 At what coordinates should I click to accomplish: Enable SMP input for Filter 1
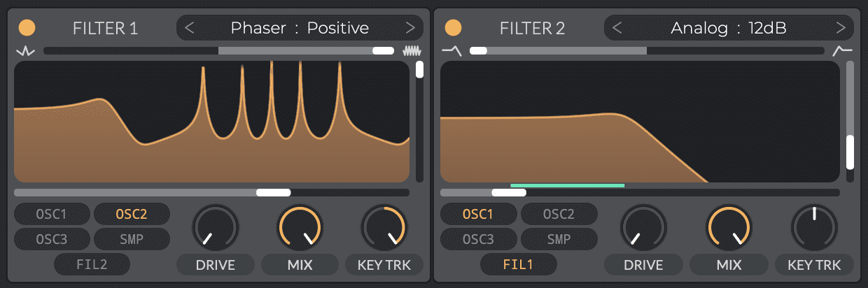[x=132, y=239]
